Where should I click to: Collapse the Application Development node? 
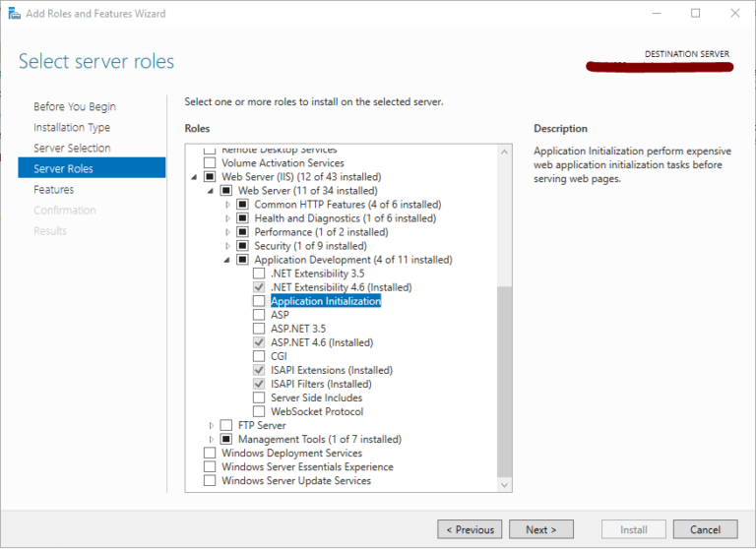click(x=227, y=260)
